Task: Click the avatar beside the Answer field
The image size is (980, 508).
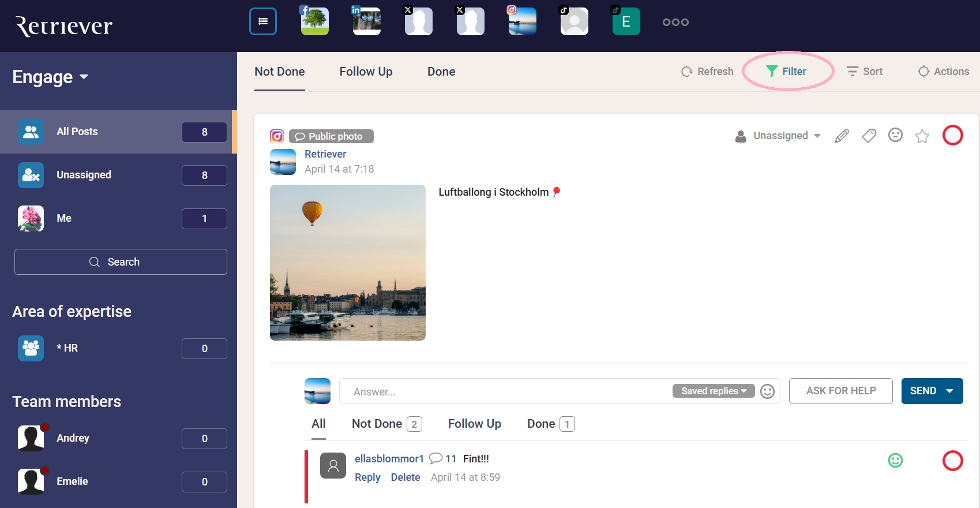Action: coord(317,391)
